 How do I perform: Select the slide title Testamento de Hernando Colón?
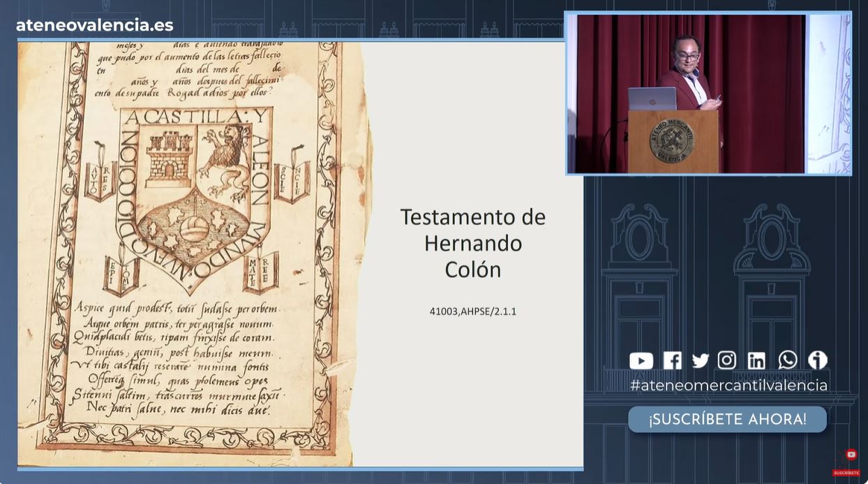pos(472,243)
